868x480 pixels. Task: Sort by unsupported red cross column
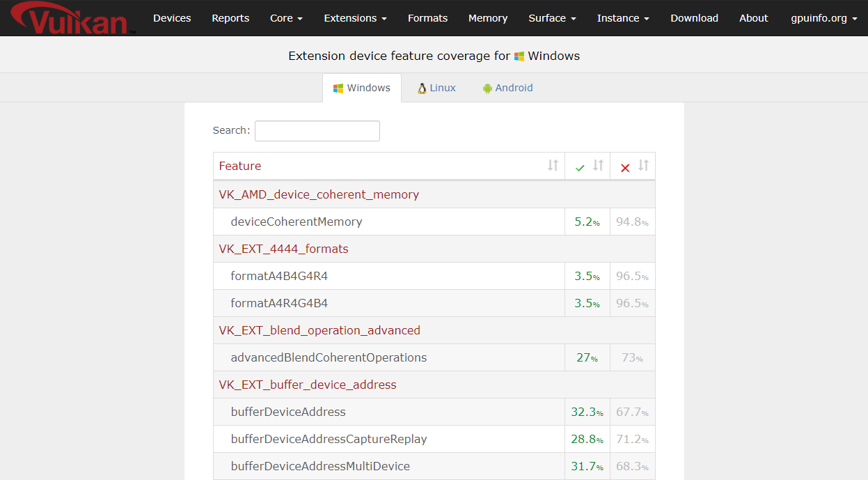pos(633,167)
